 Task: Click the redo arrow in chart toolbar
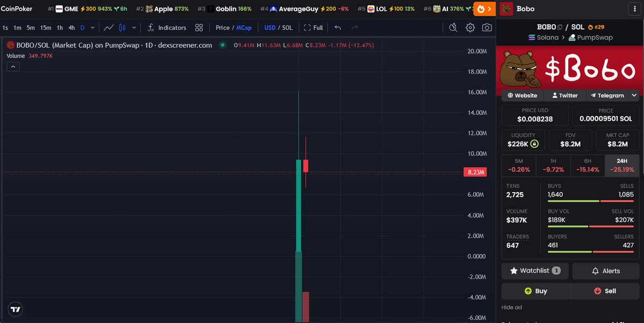point(354,27)
